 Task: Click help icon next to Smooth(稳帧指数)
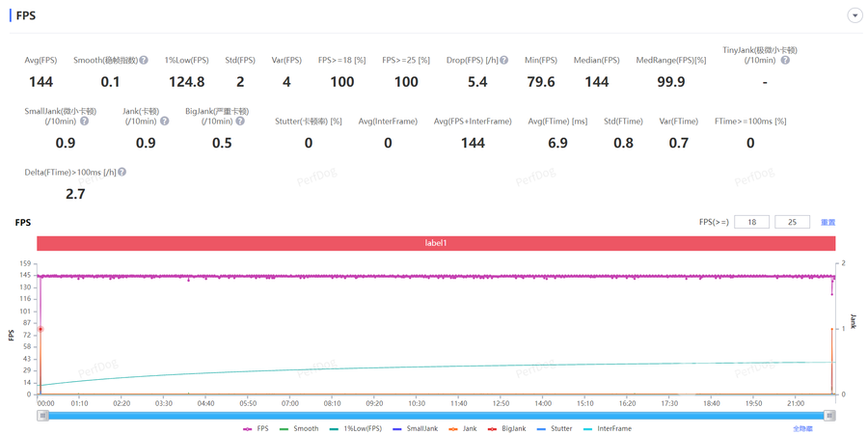tap(144, 60)
